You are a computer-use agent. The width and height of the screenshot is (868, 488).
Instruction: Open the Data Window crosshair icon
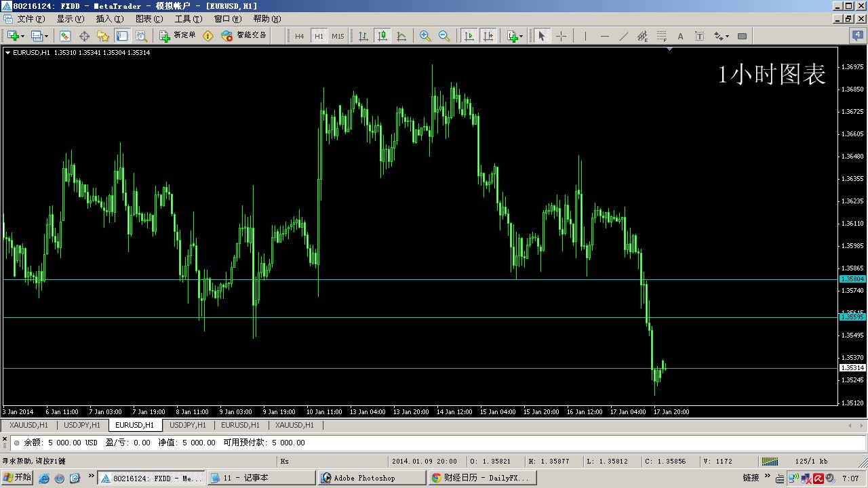(84, 36)
